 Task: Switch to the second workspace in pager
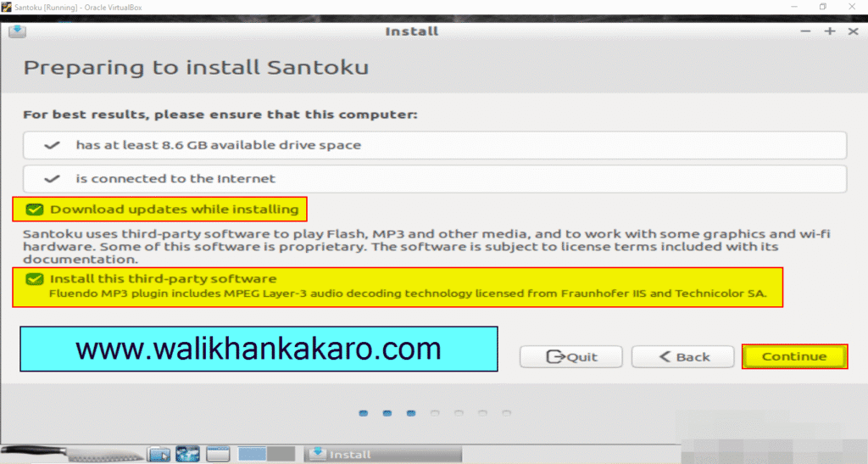(x=281, y=454)
